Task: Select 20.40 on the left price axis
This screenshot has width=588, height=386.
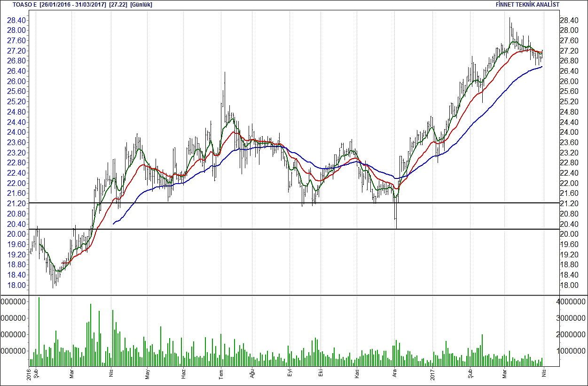Action: point(16,224)
